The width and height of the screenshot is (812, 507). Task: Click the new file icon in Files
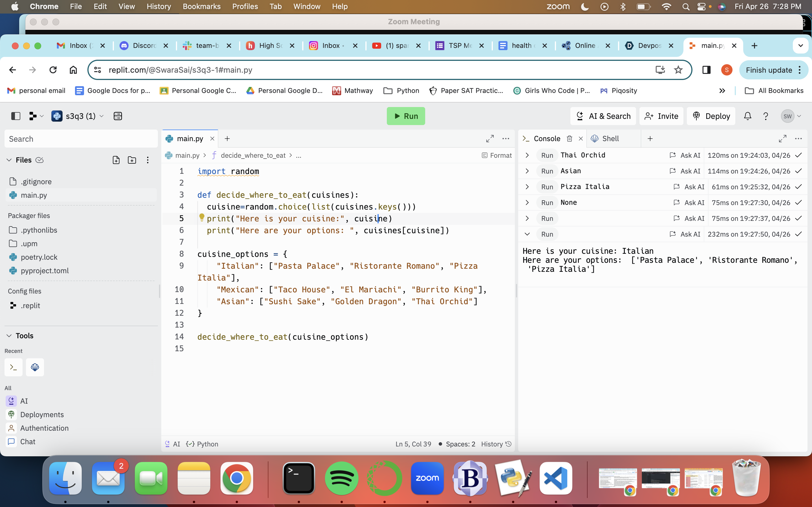point(116,160)
